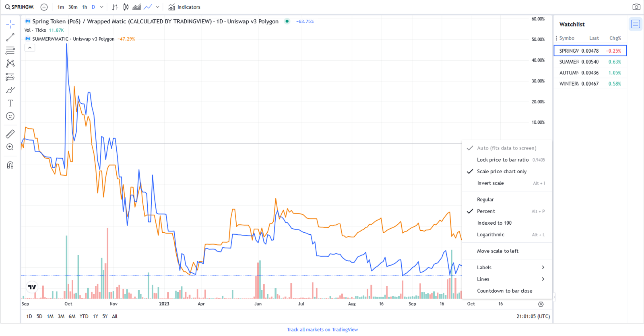Select the trend line drawing tool
Image resolution: width=644 pixels, height=336 pixels.
(10, 37)
